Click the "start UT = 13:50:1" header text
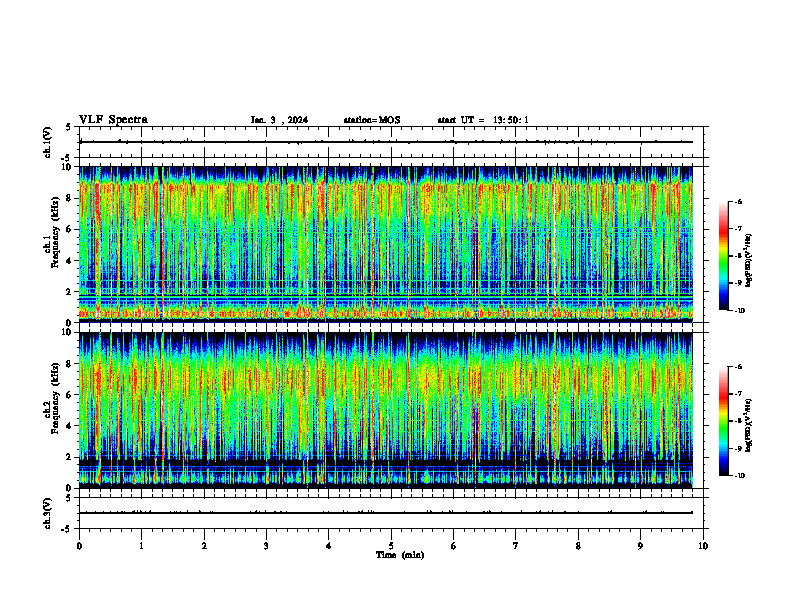The width and height of the screenshot is (792, 612). tap(483, 120)
